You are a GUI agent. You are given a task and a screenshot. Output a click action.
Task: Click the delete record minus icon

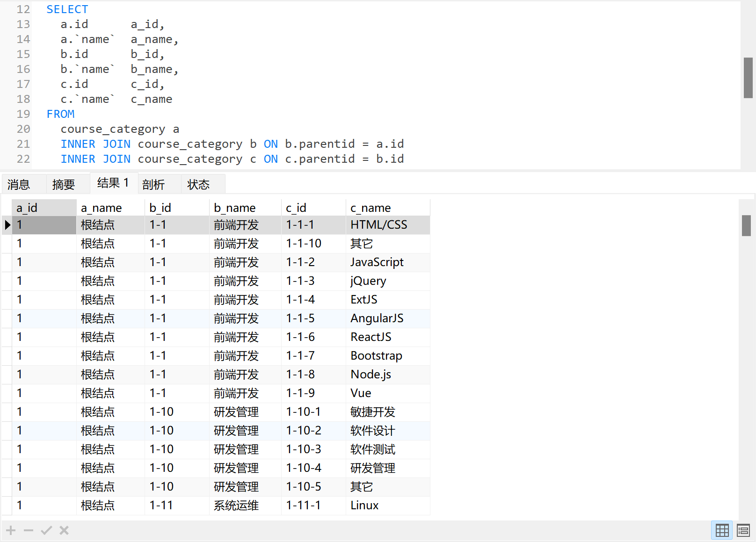(x=29, y=530)
